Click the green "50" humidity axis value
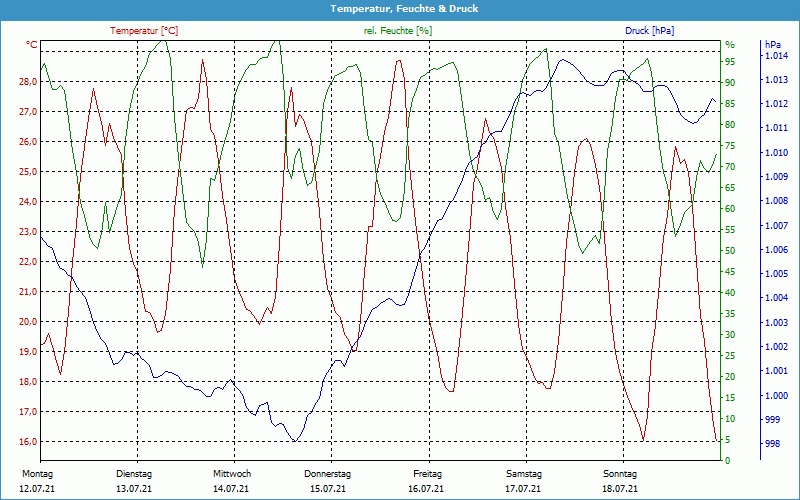 pos(730,251)
